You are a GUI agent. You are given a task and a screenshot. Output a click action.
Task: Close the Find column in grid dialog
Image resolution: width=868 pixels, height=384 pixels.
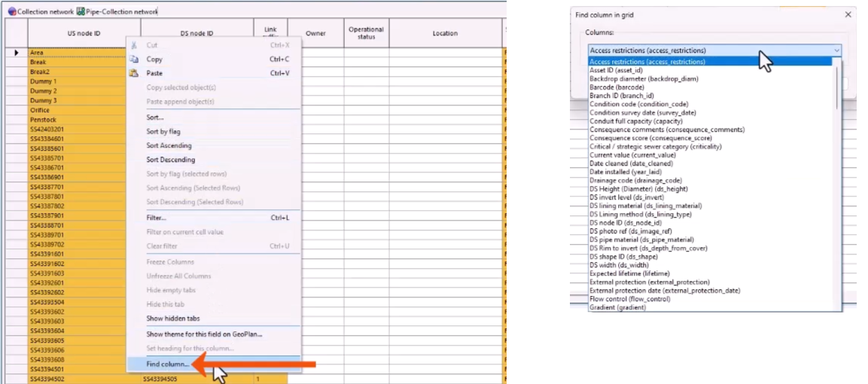coord(848,15)
